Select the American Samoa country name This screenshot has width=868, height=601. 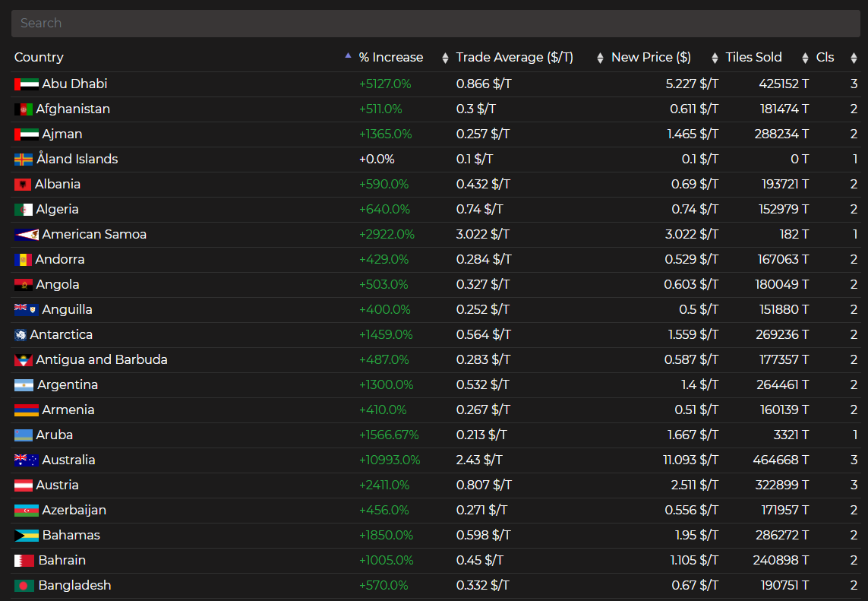click(94, 234)
